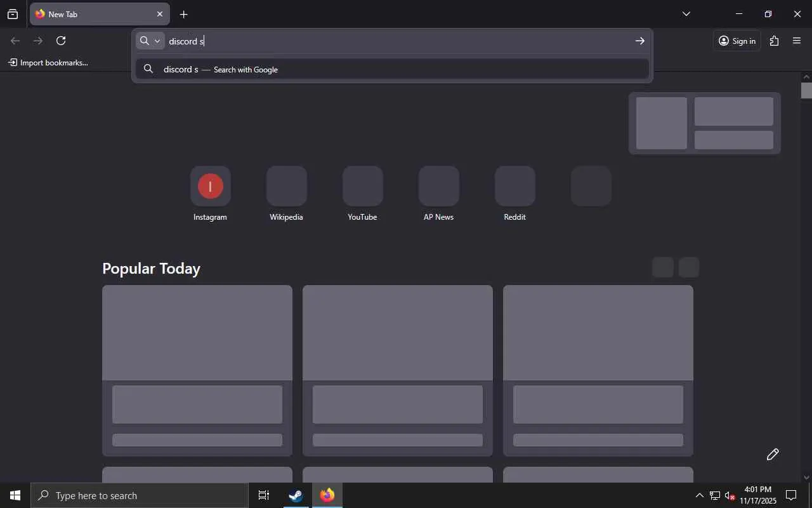
Task: Restore down the Firefox window
Action: point(768,14)
